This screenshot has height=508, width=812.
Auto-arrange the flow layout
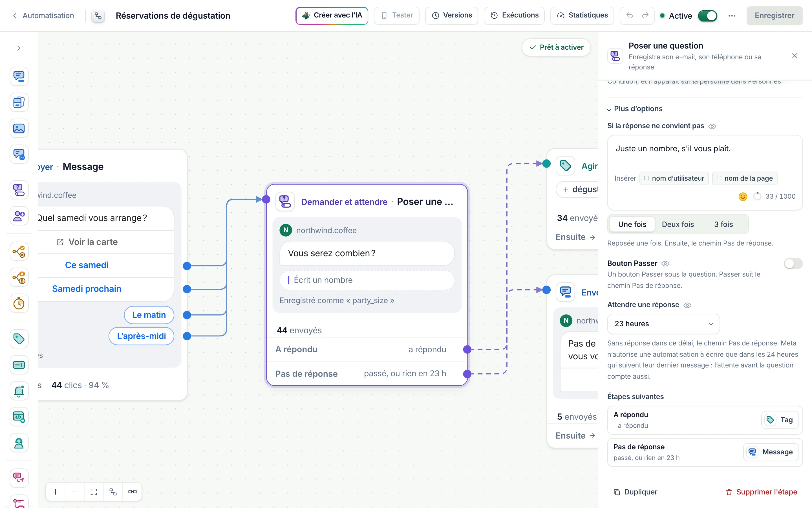[113, 492]
